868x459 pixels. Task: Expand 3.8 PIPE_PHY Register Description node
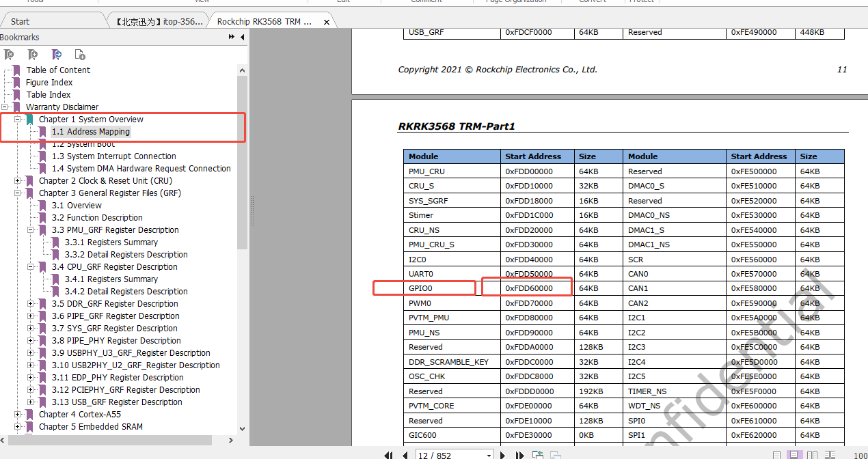(x=31, y=341)
